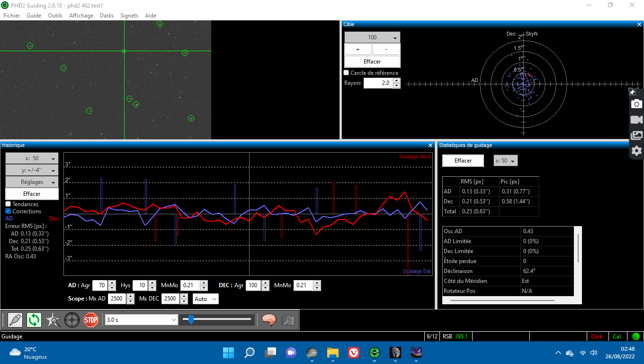Screen dimensions: 644x364
Task: Toggle the Cercle de référence checkbox
Action: pos(346,73)
